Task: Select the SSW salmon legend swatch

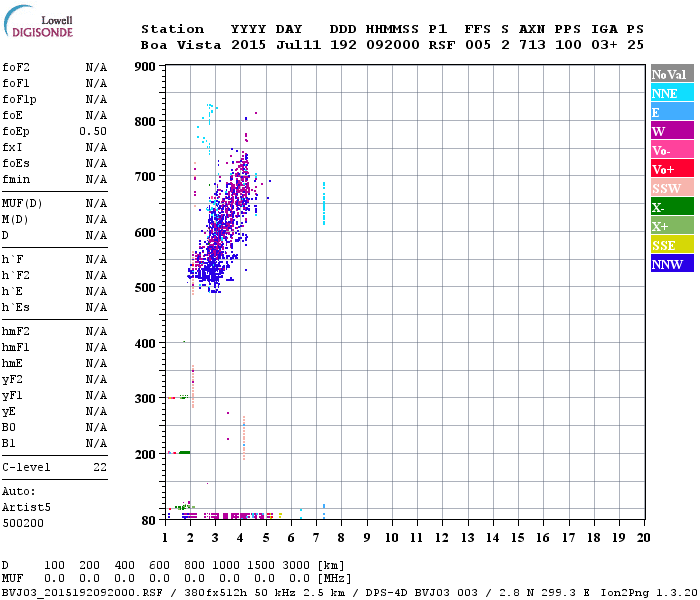Action: [x=672, y=188]
